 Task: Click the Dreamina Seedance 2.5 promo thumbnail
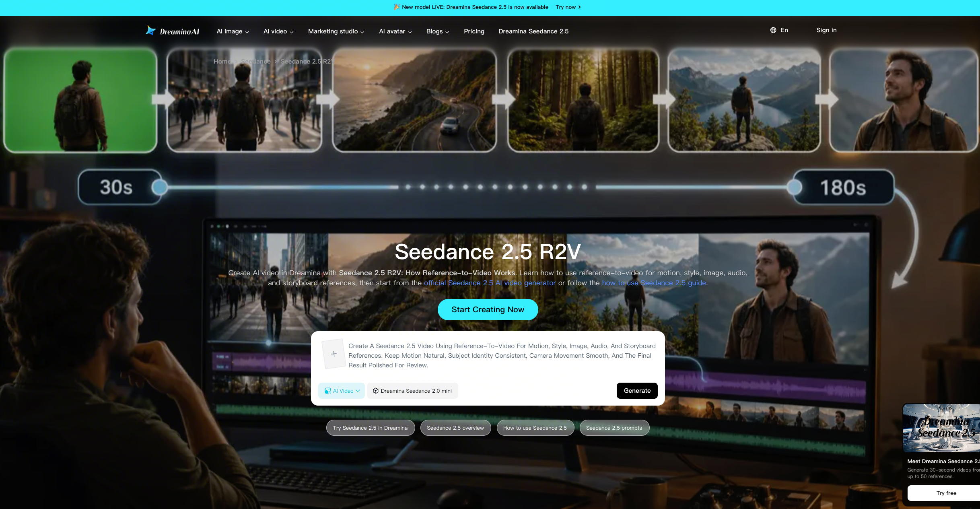[x=941, y=428]
